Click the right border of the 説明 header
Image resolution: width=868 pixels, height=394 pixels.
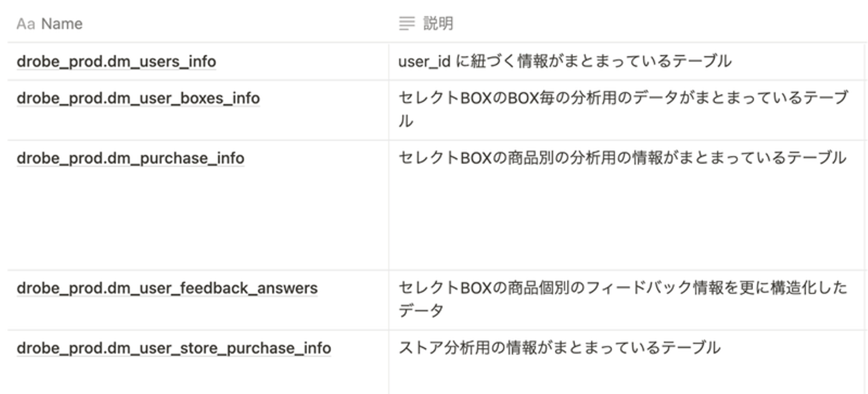click(866, 24)
